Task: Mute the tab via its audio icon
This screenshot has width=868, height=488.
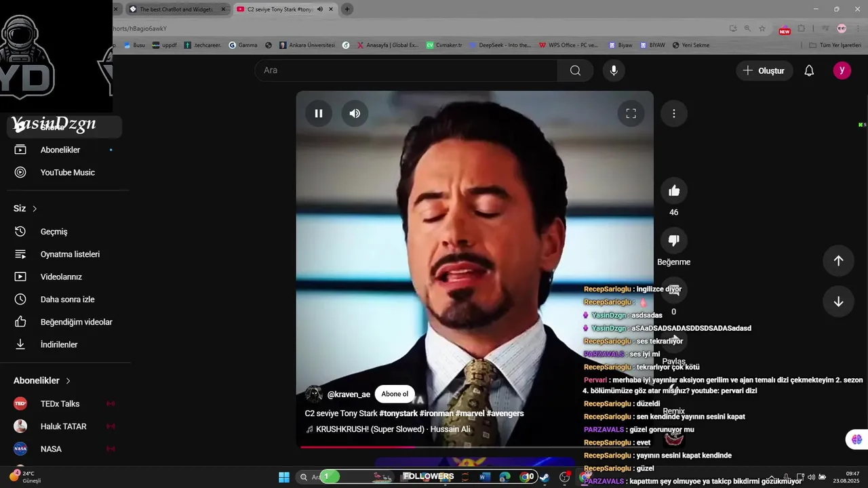Action: pyautogui.click(x=320, y=9)
